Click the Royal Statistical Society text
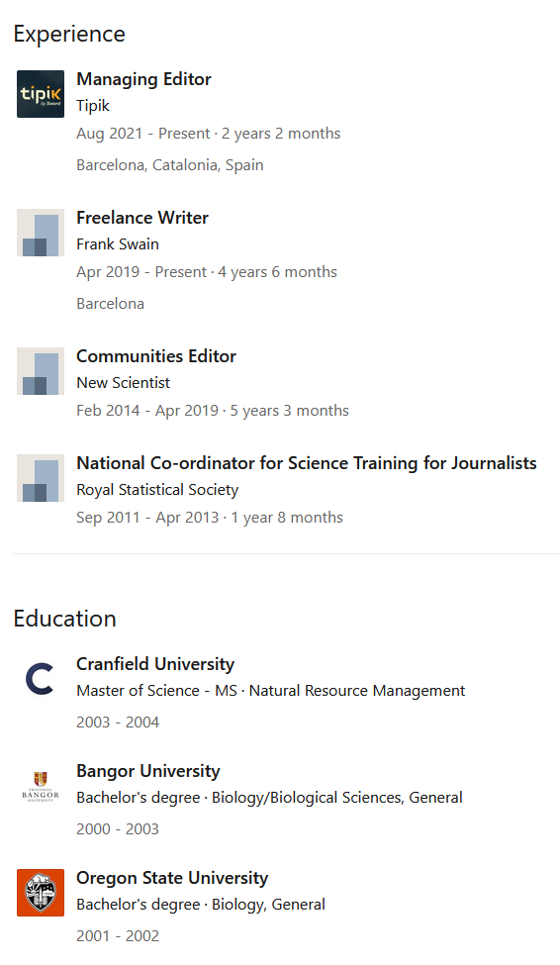Screen dimensions: 560x965 coord(157,490)
